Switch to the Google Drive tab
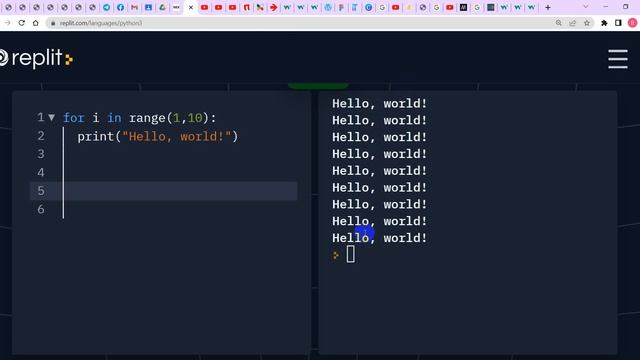640x360 pixels. click(x=162, y=7)
